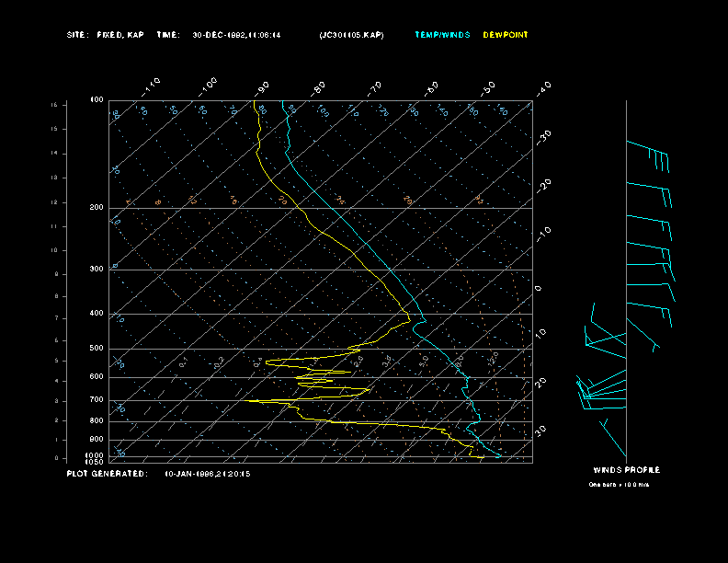Click the '-40' temperature axis label
The image size is (728, 563).
tap(543, 88)
